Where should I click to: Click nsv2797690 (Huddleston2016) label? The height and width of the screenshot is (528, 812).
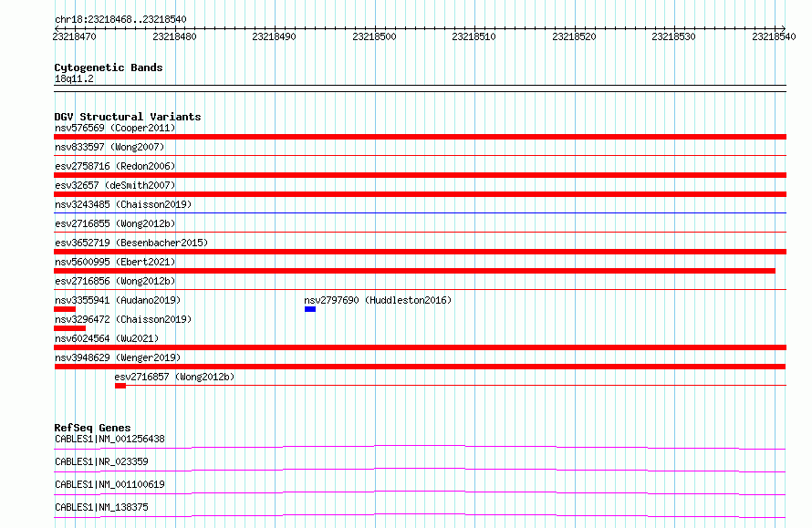click(x=378, y=300)
